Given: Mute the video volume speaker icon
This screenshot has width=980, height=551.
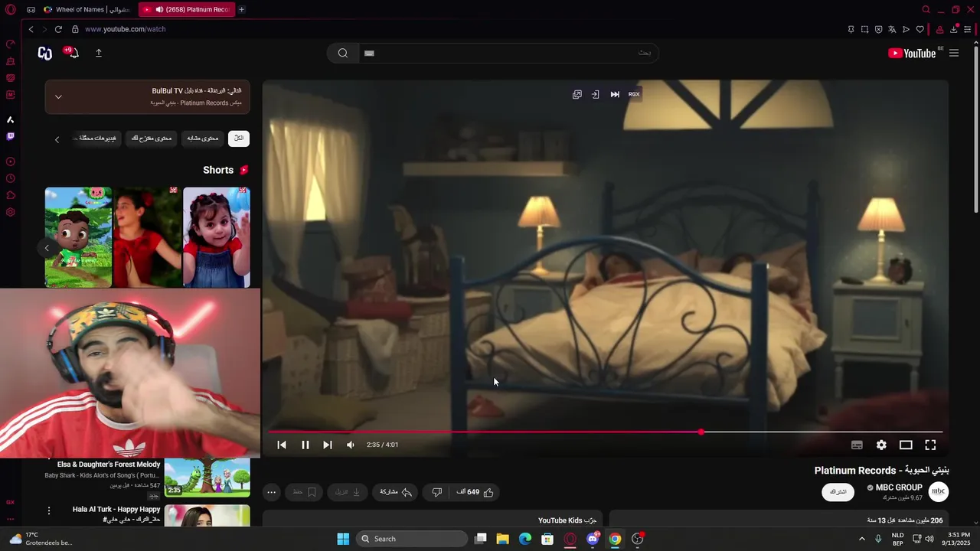Looking at the screenshot, I should (x=350, y=445).
